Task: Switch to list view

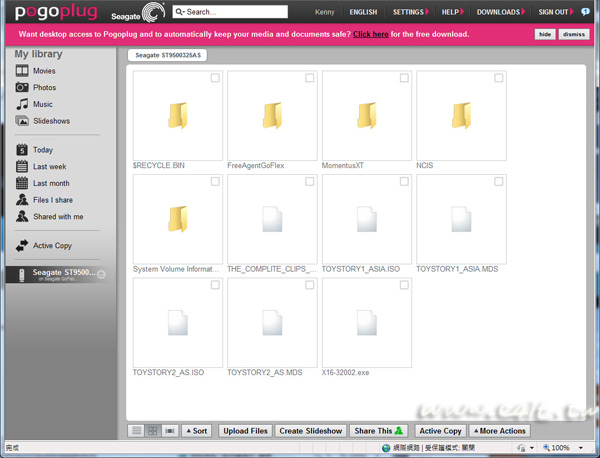Action: (x=137, y=431)
